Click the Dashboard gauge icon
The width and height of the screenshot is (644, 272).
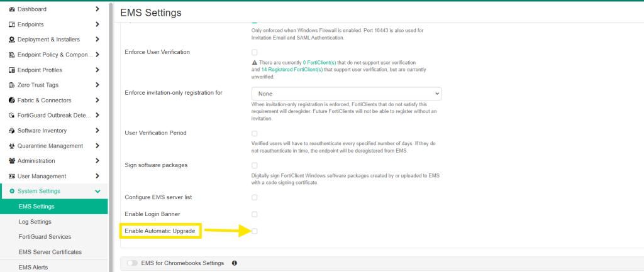click(12, 9)
